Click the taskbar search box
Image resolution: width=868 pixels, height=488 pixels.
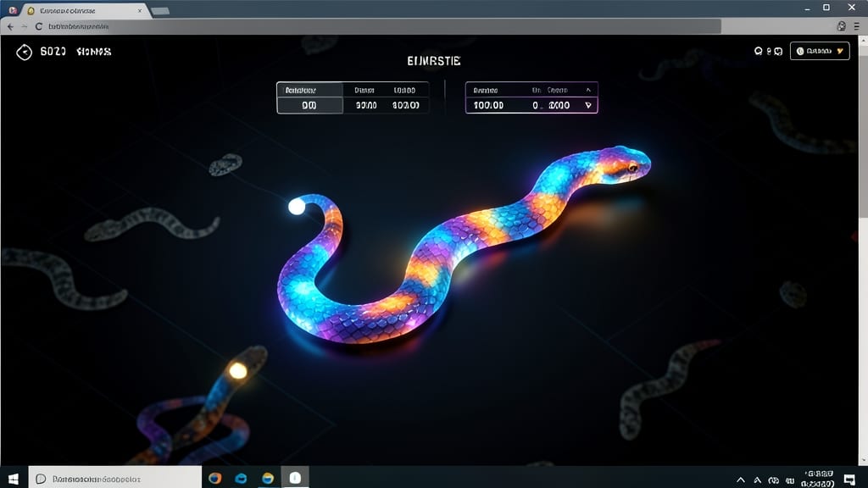pos(115,479)
